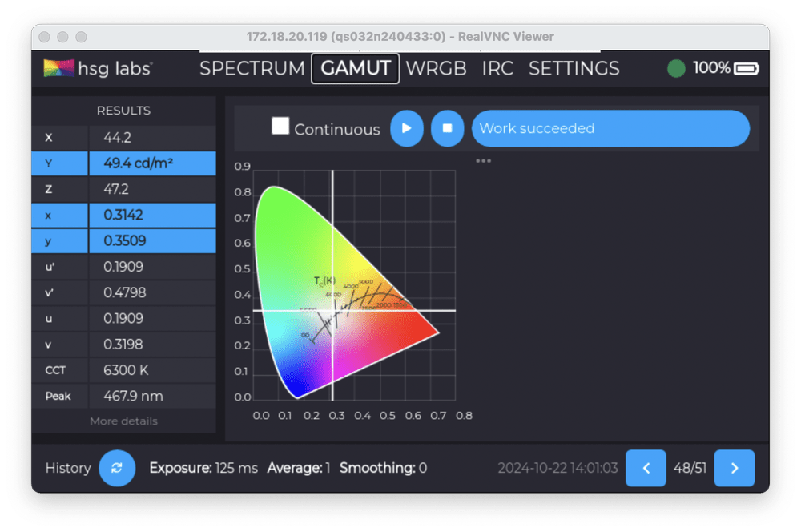Click the Tc(K) label on chart
The image size is (801, 532).
(x=324, y=280)
